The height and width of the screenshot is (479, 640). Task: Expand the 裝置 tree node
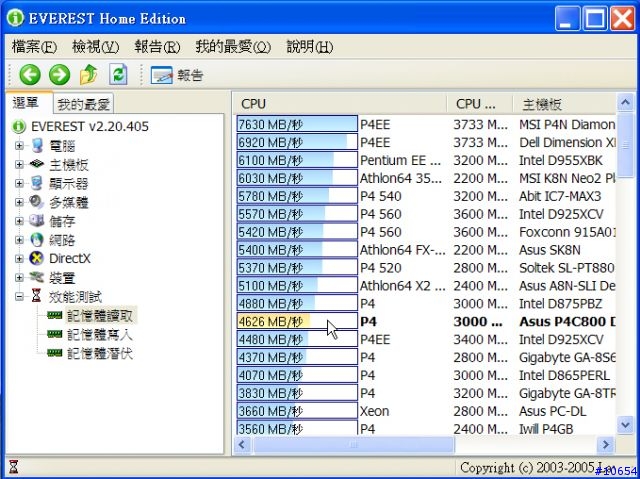[19, 277]
